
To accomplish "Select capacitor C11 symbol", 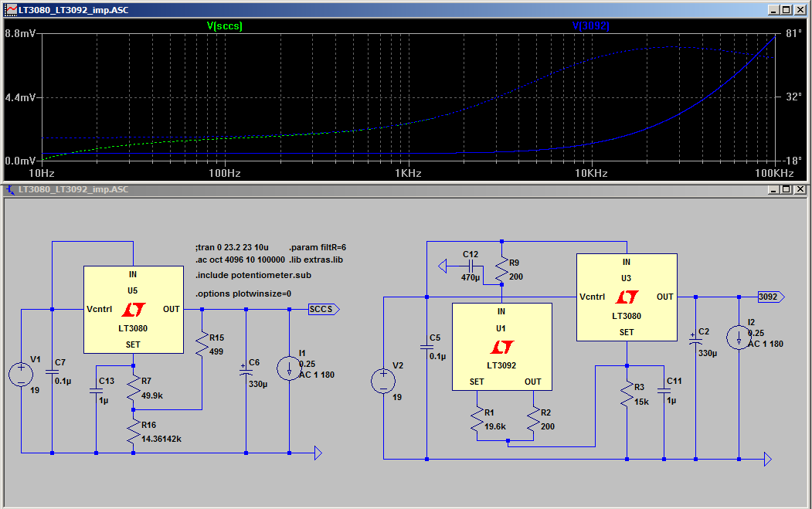I will pos(664,390).
